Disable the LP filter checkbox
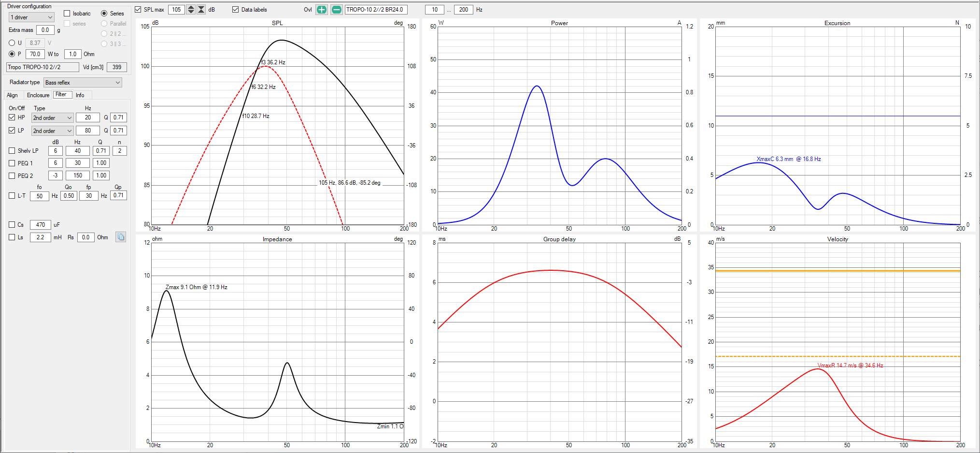The image size is (980, 453). click(x=12, y=131)
